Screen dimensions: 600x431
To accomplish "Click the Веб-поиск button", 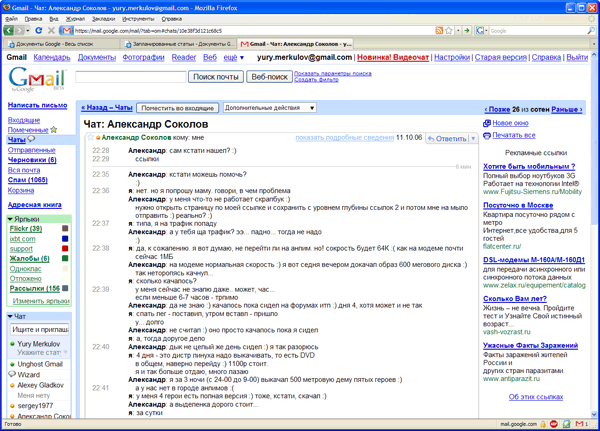I will 269,77.
